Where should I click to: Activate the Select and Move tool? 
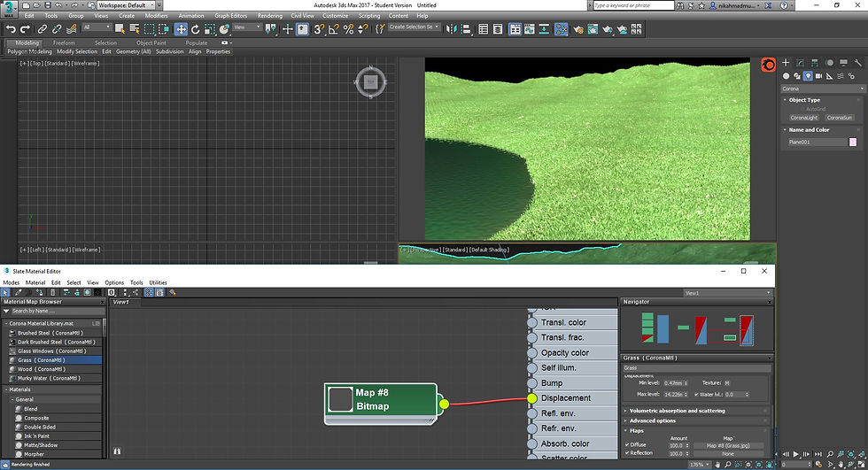click(181, 29)
